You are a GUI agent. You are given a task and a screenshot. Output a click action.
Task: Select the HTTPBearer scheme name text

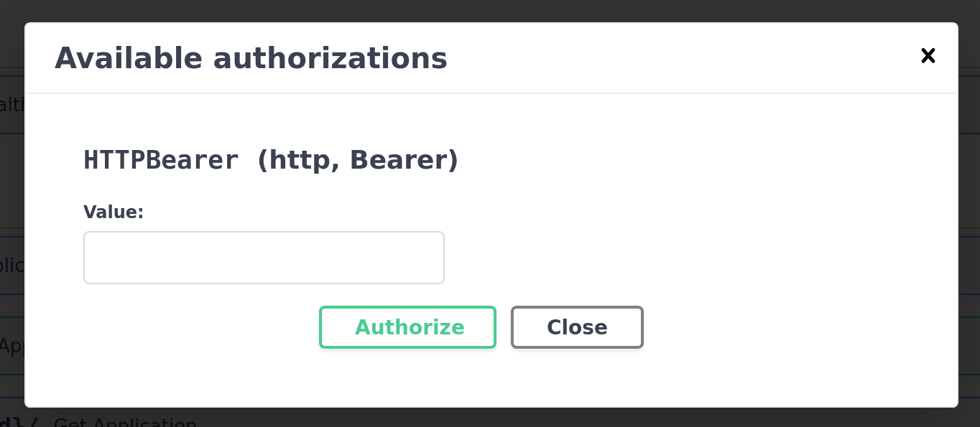click(161, 160)
